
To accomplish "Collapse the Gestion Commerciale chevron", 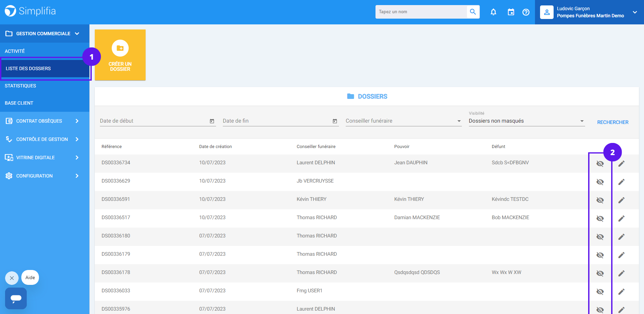I will [77, 34].
